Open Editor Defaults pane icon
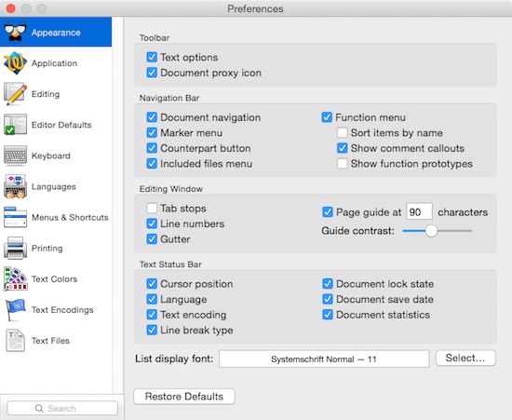This screenshot has width=512, height=420. (15, 125)
